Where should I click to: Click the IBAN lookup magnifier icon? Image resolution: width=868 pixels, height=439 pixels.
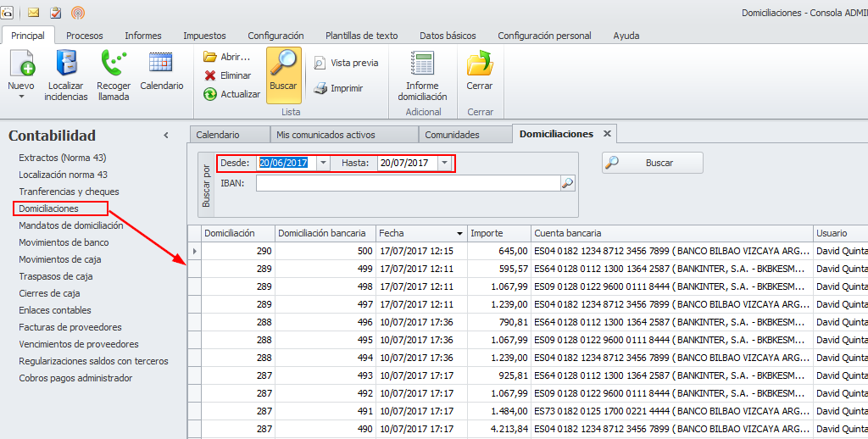coord(567,183)
